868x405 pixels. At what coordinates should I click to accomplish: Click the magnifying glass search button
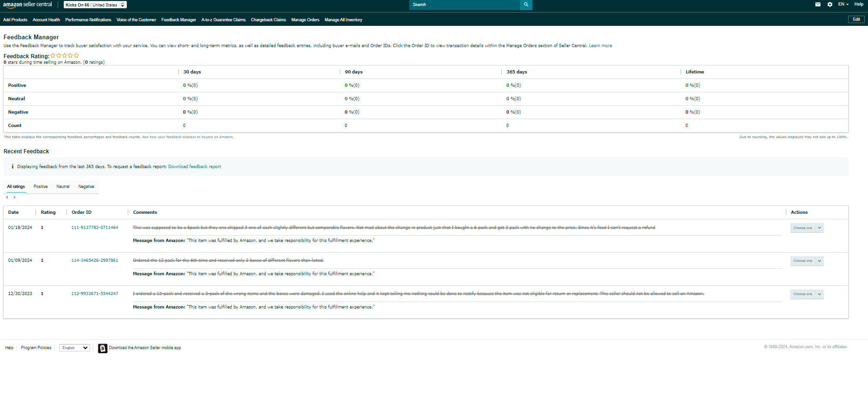click(526, 5)
